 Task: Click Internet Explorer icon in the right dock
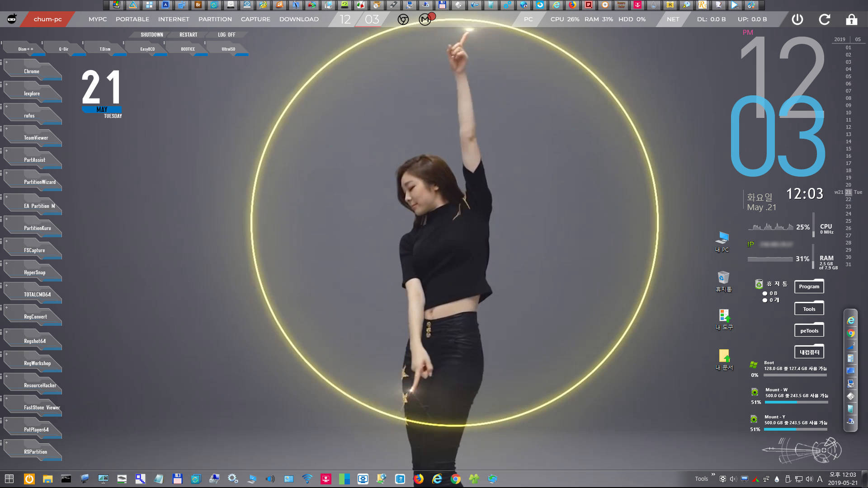point(850,320)
